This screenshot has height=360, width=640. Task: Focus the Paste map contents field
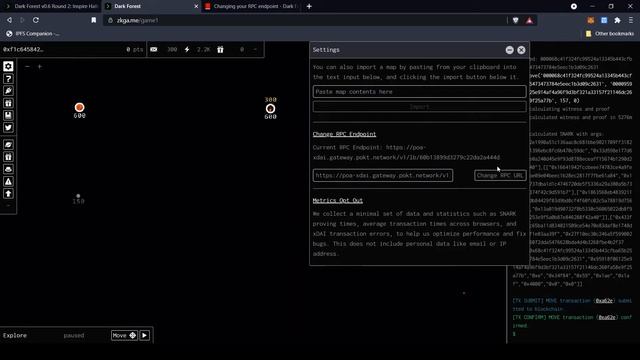(x=420, y=91)
